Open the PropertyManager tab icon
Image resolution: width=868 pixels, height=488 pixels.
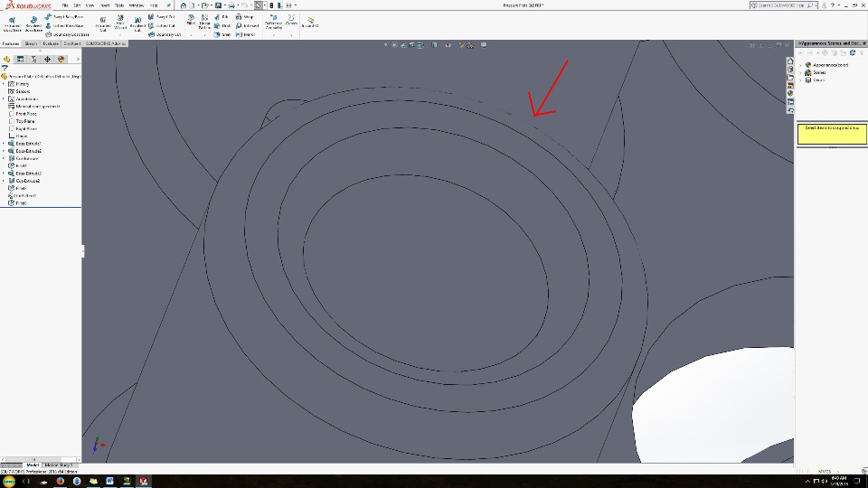pos(20,60)
